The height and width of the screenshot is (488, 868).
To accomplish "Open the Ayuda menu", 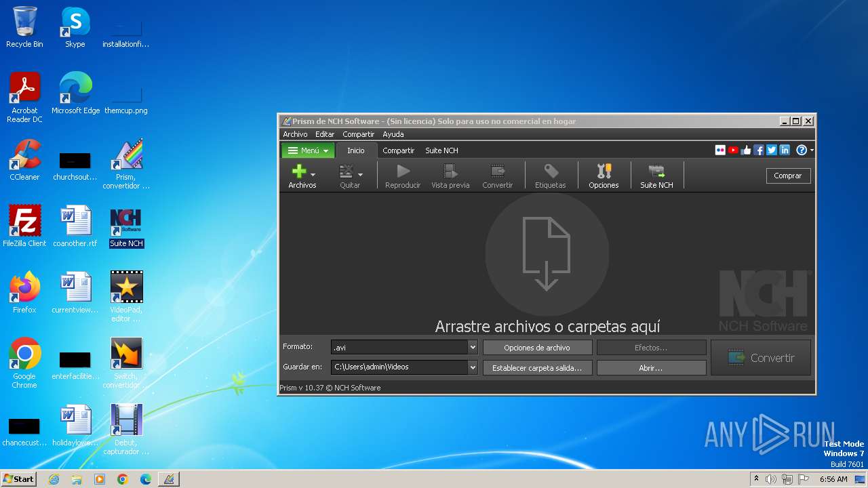I will 393,134.
